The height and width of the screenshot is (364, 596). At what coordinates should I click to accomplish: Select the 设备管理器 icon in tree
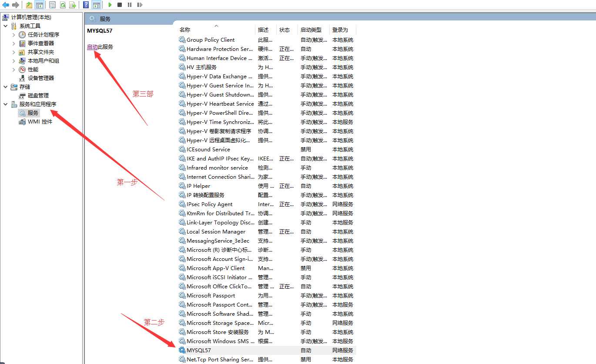[22, 78]
